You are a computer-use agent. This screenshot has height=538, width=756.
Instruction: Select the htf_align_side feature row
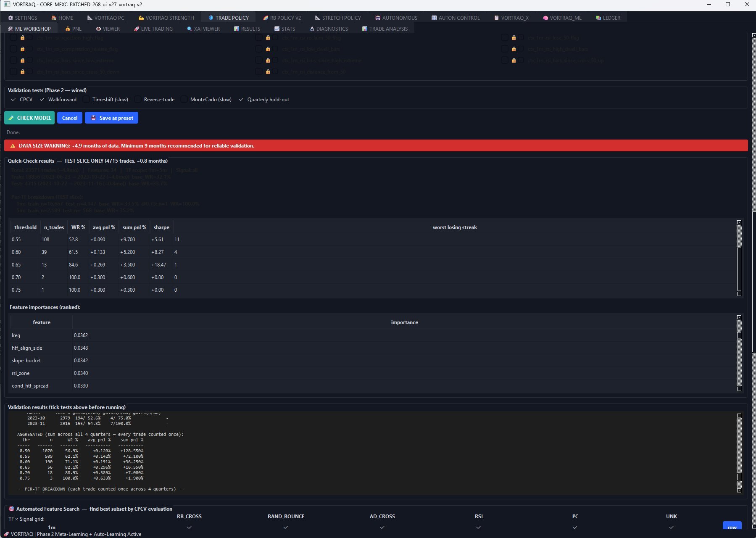[x=27, y=348]
